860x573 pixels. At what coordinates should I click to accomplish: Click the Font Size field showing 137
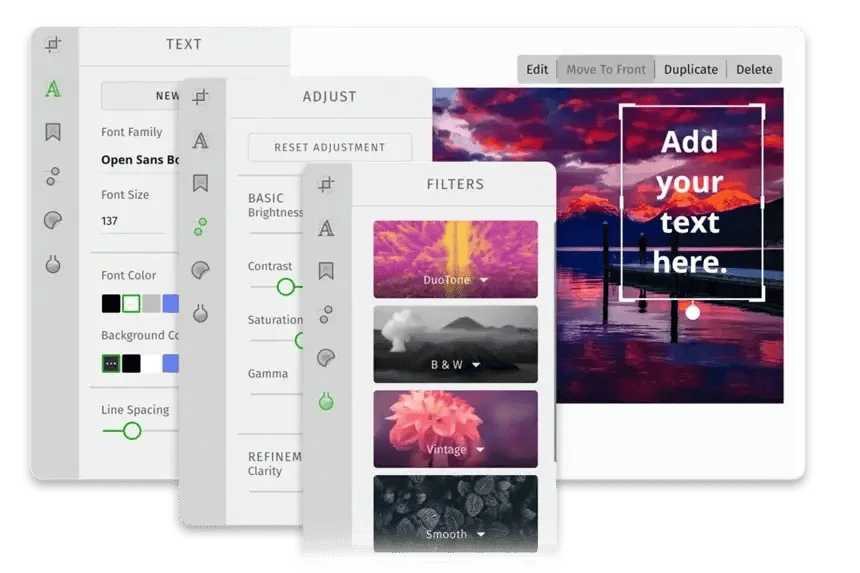133,221
